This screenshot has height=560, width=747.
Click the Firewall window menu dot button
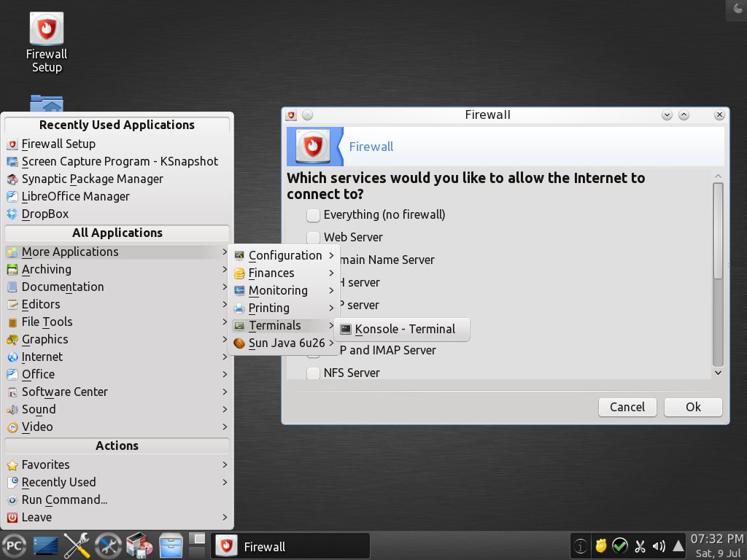pyautogui.click(x=308, y=114)
